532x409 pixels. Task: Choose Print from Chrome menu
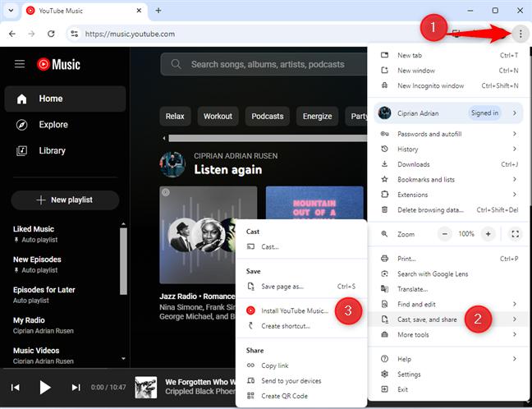click(x=448, y=259)
